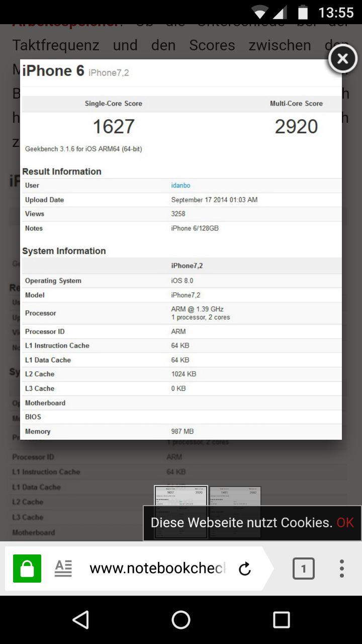Screen dimensions: 362x644
Task: Tap the L1 Instruction Cache label
Action: coord(57,346)
